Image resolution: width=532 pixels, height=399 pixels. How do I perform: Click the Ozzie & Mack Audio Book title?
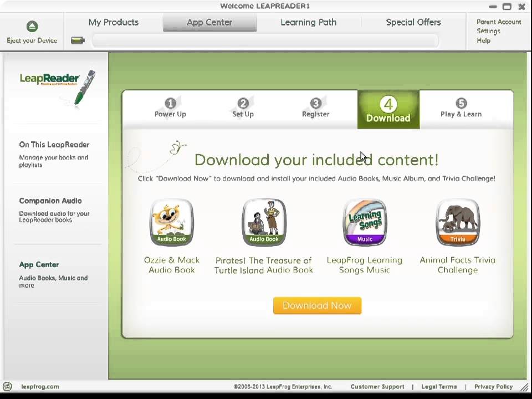click(172, 265)
